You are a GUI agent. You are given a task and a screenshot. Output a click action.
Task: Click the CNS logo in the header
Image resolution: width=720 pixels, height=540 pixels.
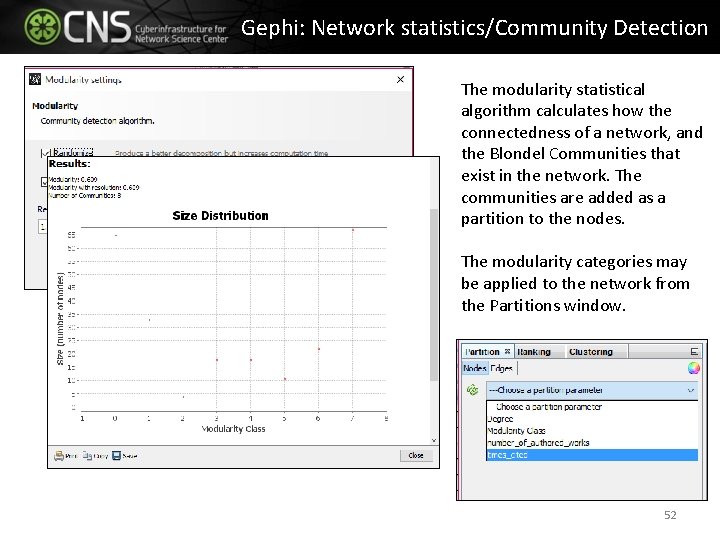click(126, 27)
